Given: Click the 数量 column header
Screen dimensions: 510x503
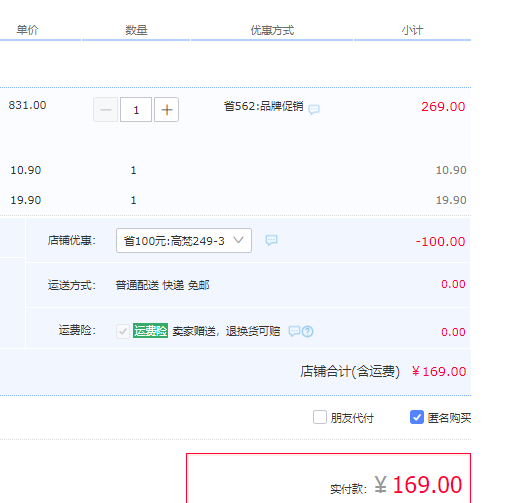Looking at the screenshot, I should click(136, 30).
